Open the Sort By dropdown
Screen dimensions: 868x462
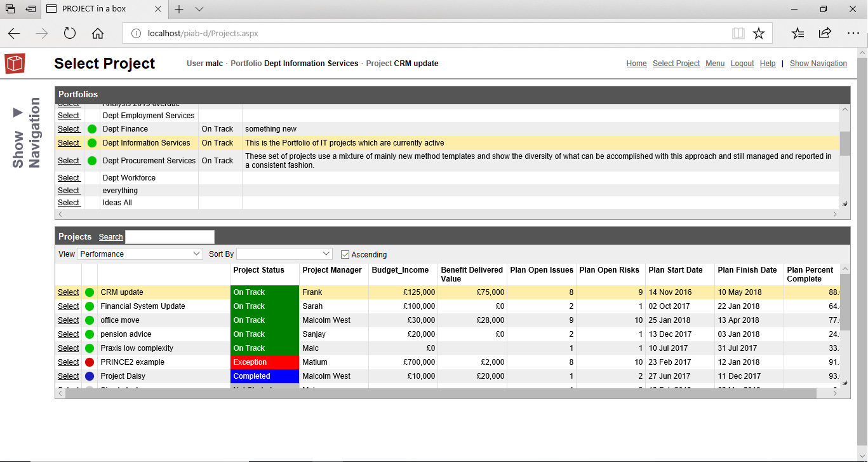[284, 254]
